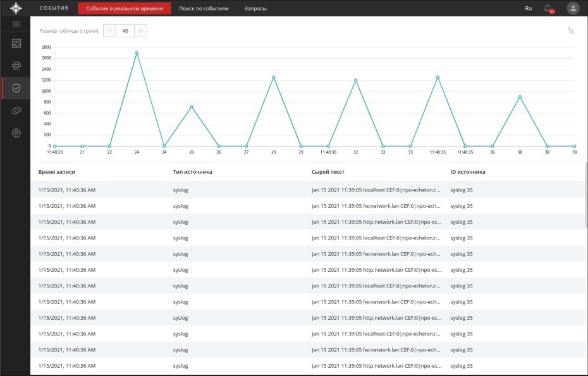The image size is (588, 376).
Task: Toggle the hamburger sidebar menu
Action: [16, 24]
